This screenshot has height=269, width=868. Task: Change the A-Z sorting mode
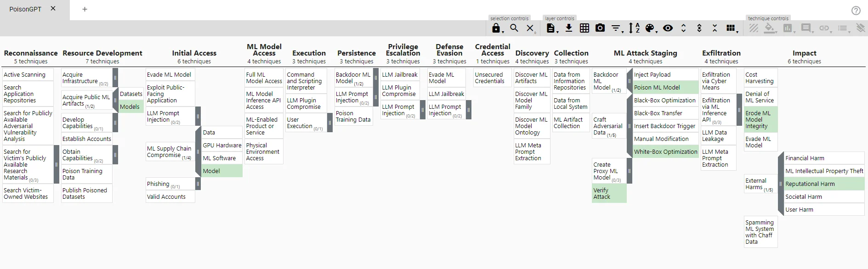[x=634, y=28]
